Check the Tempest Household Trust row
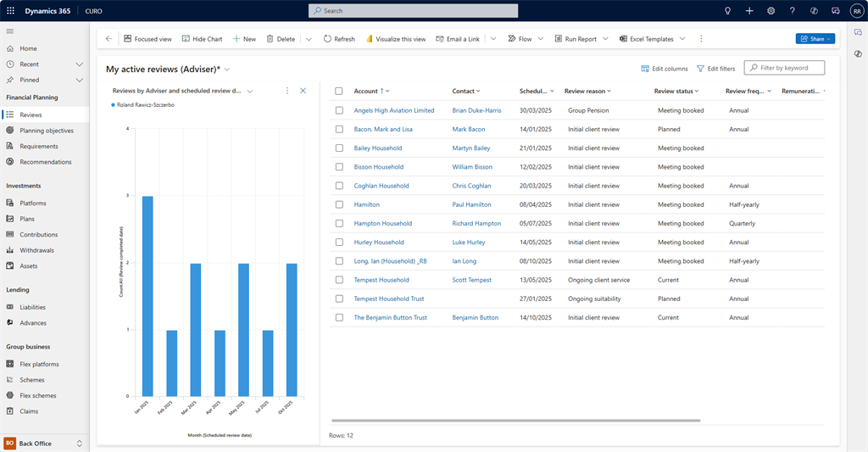This screenshot has width=868, height=452. (339, 299)
